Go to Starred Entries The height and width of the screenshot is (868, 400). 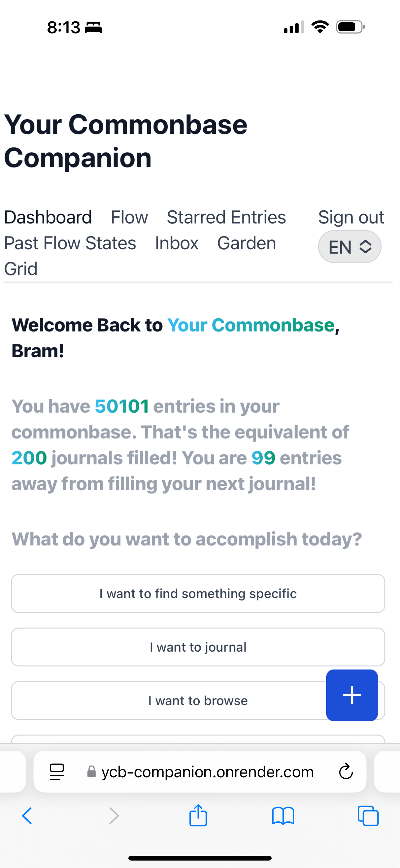click(x=226, y=217)
